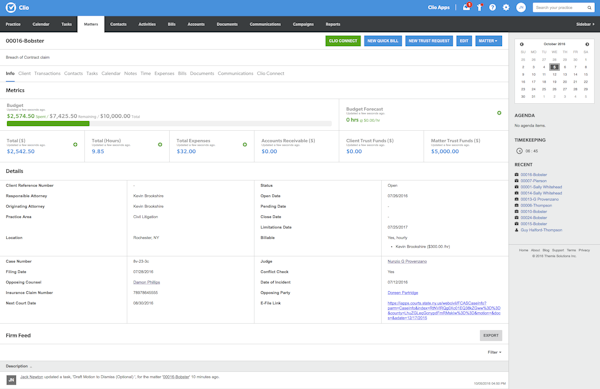
Task: Open 00014-Sally Whitehead in Recent list
Action: 541,193
